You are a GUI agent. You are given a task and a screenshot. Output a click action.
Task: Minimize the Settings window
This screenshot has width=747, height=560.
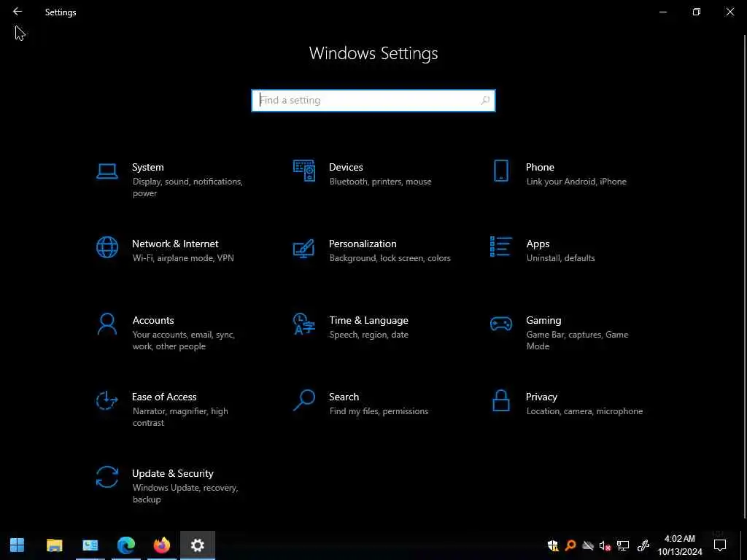(662, 12)
